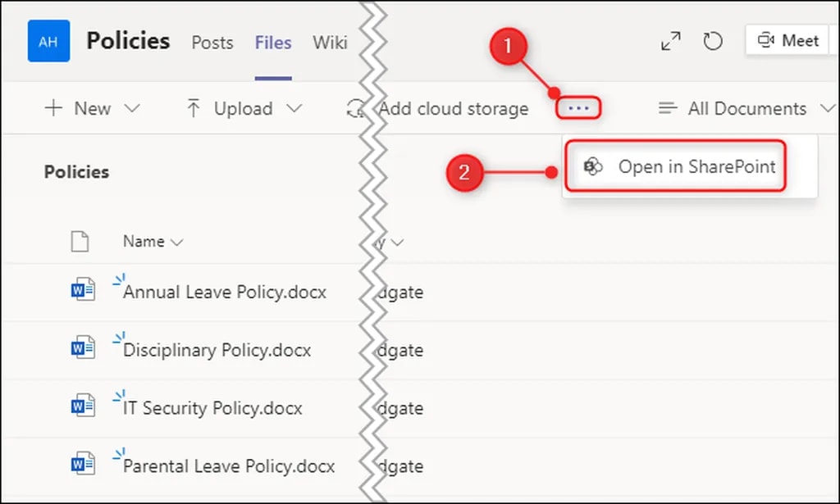Click the reload tab icon
Image resolution: width=840 pixels, height=504 pixels.
713,41
